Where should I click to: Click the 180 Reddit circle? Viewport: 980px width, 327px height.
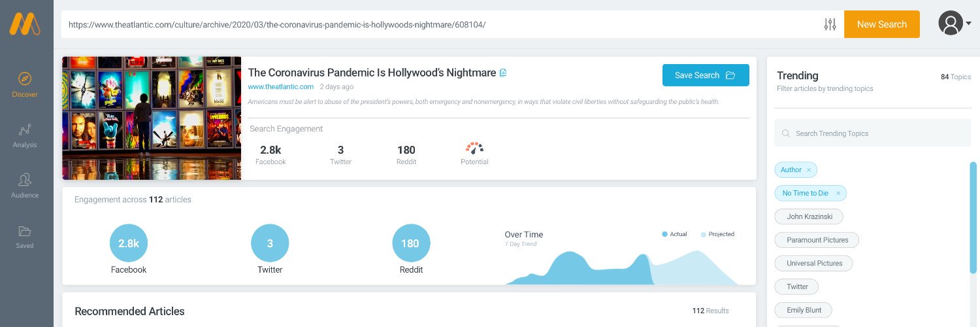pos(411,243)
